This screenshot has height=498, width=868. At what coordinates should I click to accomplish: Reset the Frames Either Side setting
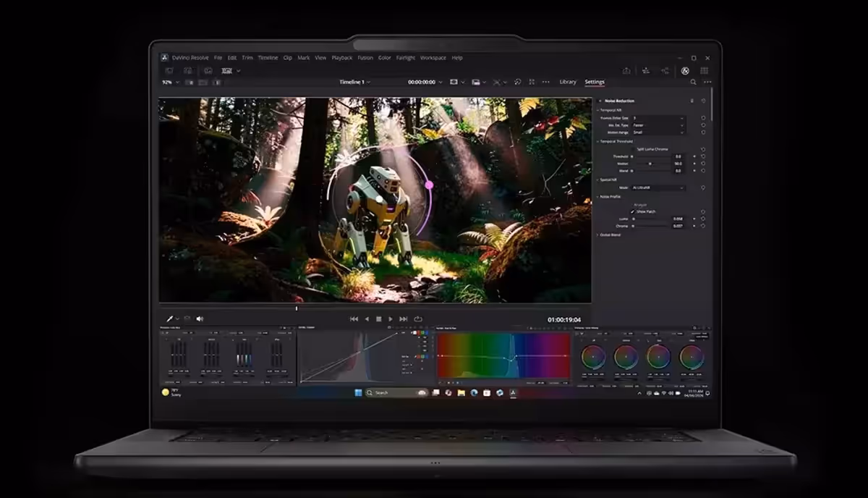[703, 118]
